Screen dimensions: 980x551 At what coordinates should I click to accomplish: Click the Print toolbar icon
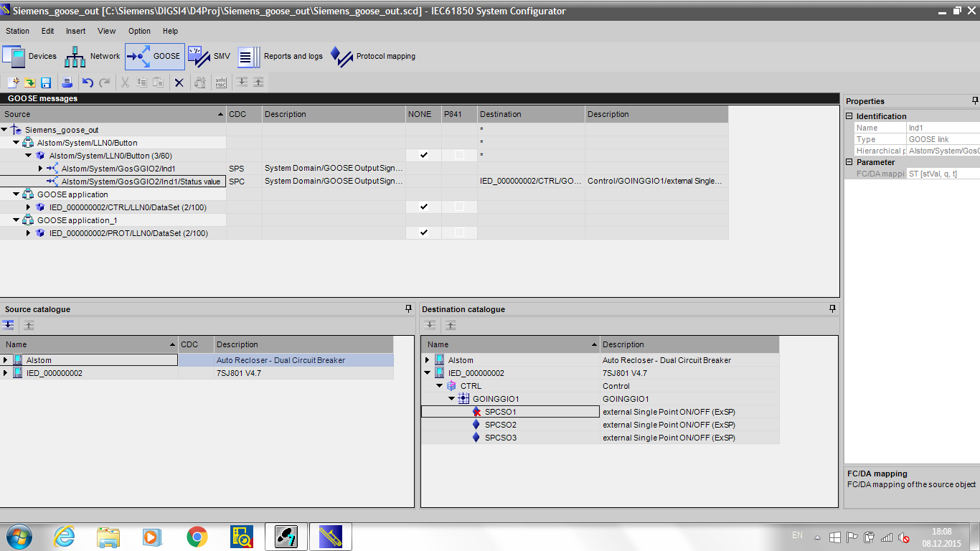(x=67, y=82)
